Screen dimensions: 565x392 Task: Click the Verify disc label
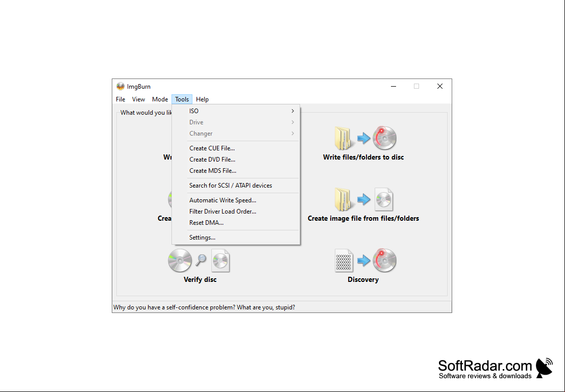(x=200, y=280)
